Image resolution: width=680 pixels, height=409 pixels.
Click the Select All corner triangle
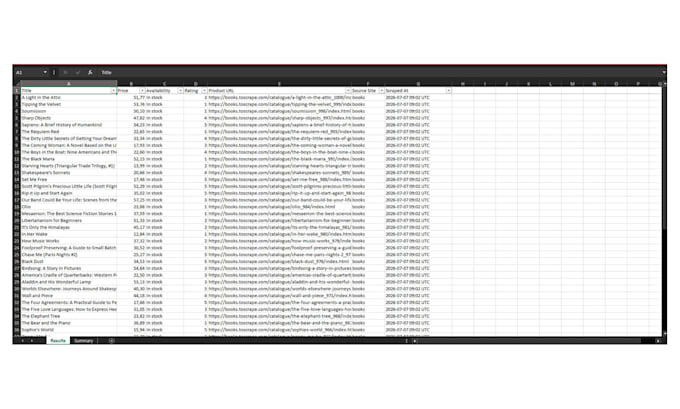[x=17, y=83]
